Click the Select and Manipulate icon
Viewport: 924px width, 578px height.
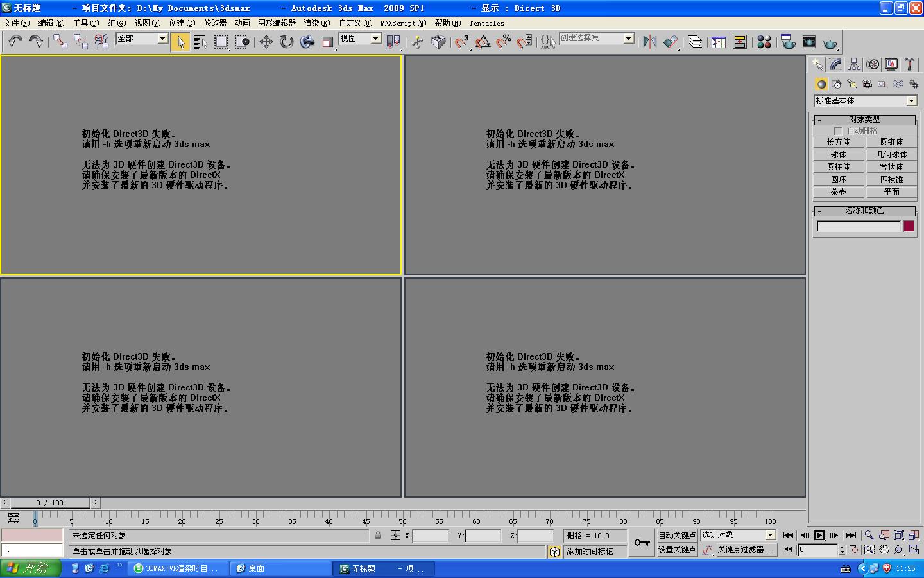418,42
